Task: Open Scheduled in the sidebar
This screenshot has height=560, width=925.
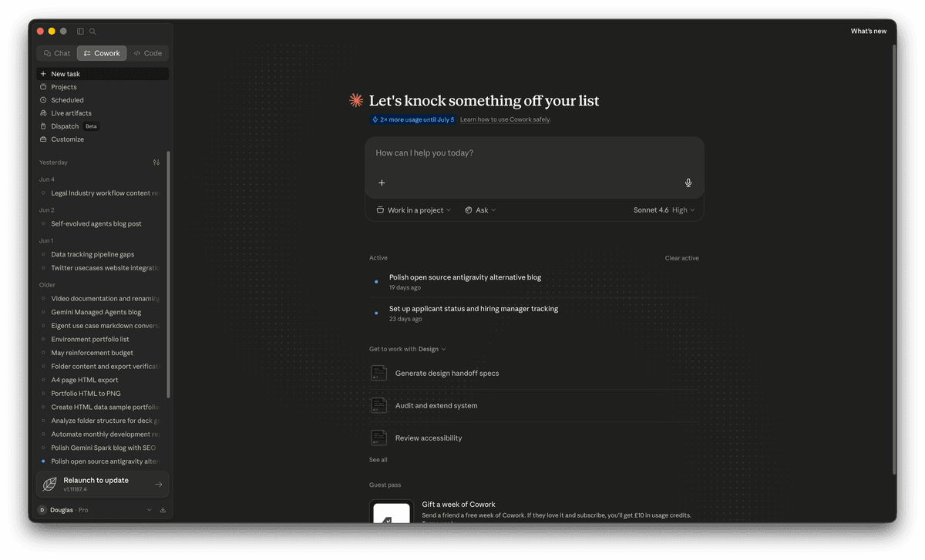Action: 103,100
